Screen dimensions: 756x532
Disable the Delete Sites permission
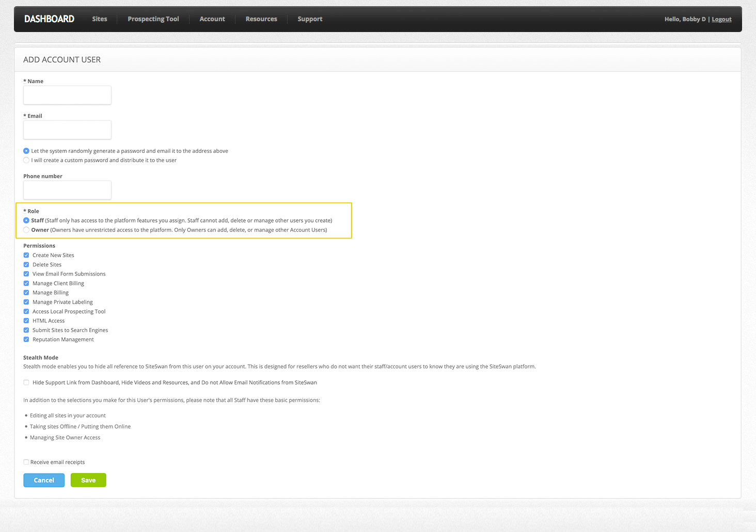(26, 264)
